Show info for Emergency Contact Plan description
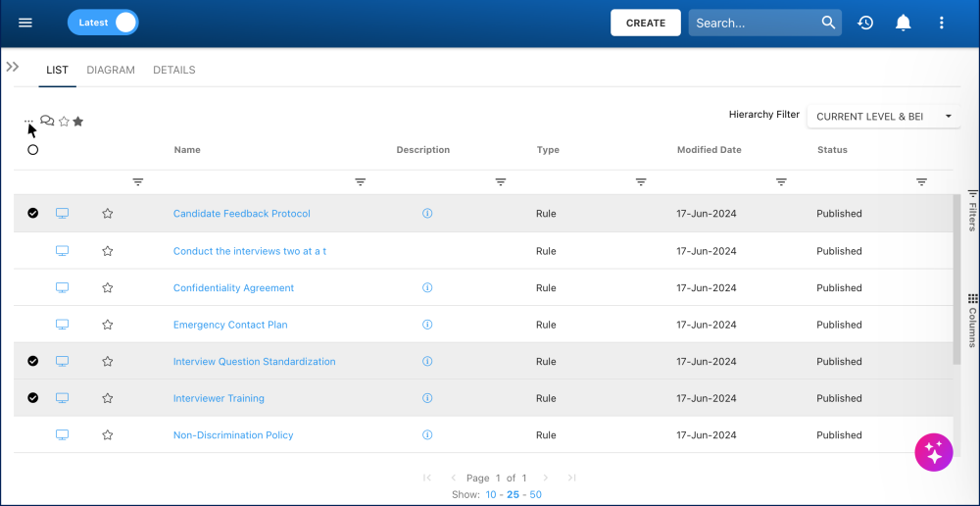Screen dimensions: 980x506 point(427,325)
